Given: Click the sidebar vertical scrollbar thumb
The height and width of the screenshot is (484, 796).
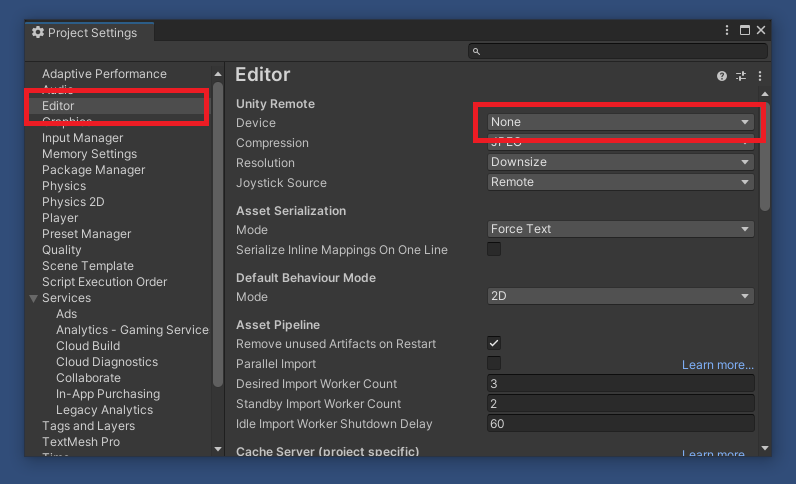Looking at the screenshot, I should (x=218, y=235).
